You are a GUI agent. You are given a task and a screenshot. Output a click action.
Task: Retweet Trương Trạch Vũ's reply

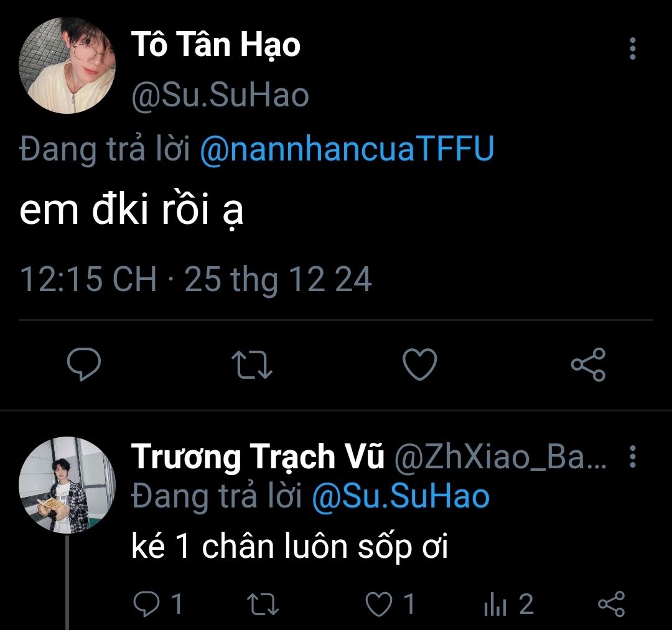[262, 603]
